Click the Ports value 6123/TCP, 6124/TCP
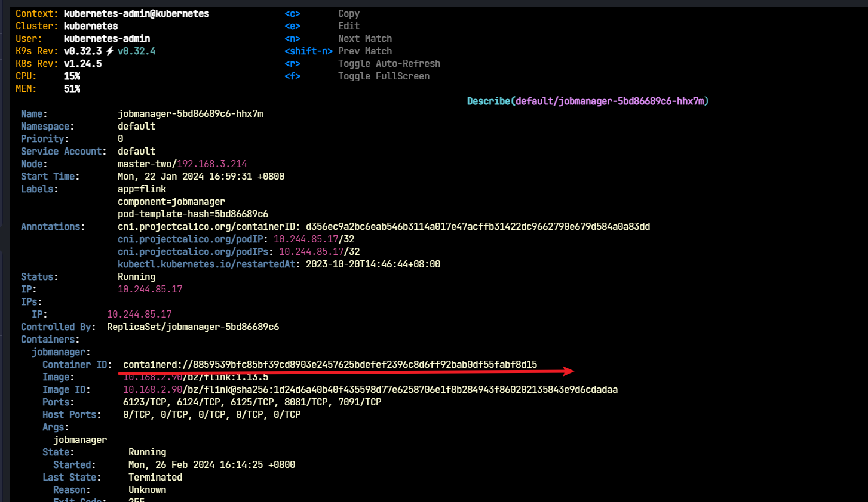The width and height of the screenshot is (868, 502). pos(252,402)
